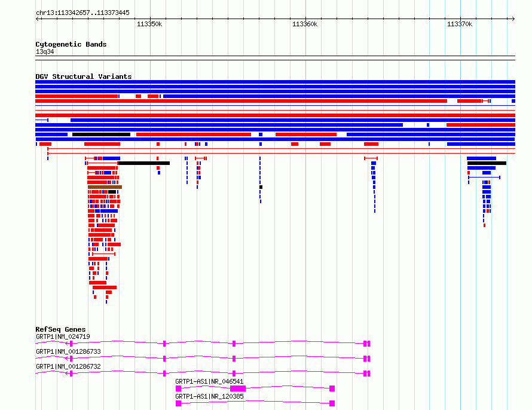Click the chr13:113342657..113373445 coordinate label

pos(82,13)
